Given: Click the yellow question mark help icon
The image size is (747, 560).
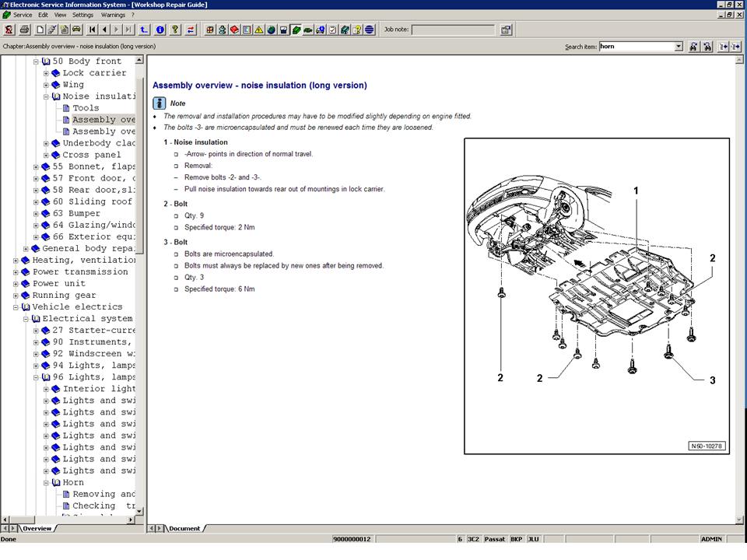Looking at the screenshot, I should point(175,30).
